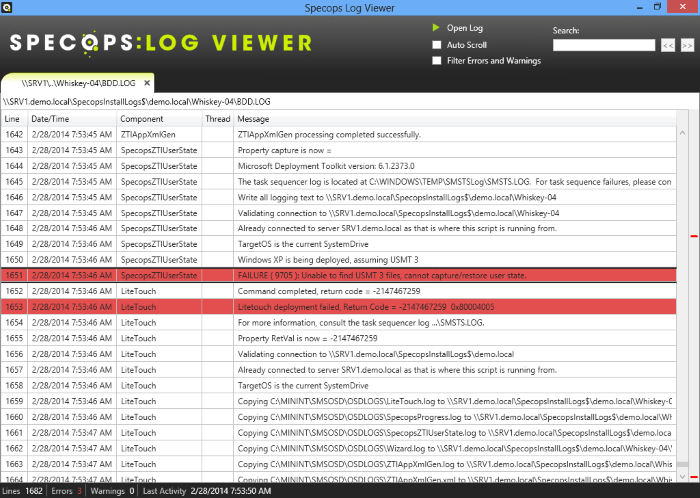This screenshot has height=498, width=700.
Task: Sort by the Component column header
Action: (141, 119)
